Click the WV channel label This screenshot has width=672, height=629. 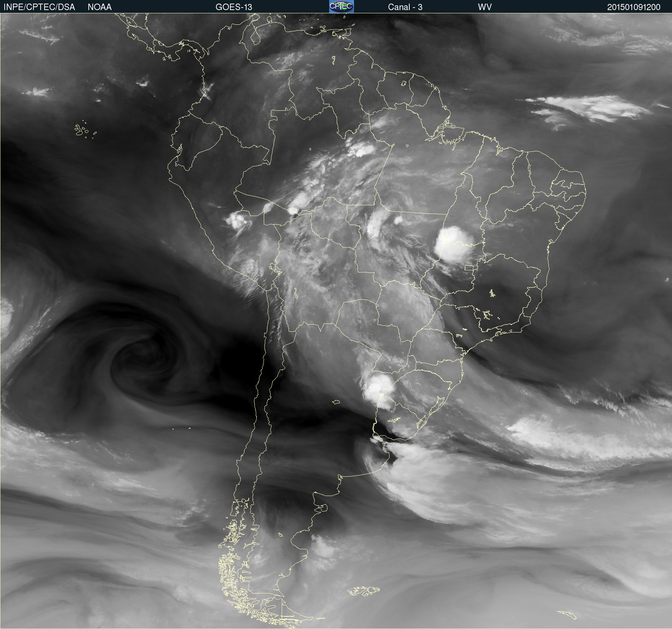pyautogui.click(x=485, y=7)
